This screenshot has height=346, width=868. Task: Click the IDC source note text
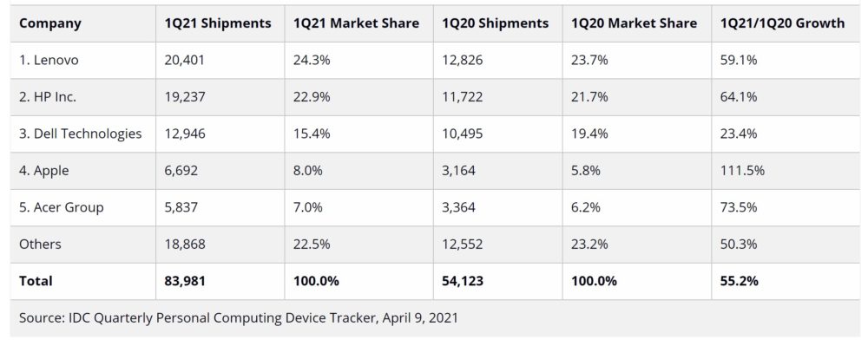tap(239, 318)
